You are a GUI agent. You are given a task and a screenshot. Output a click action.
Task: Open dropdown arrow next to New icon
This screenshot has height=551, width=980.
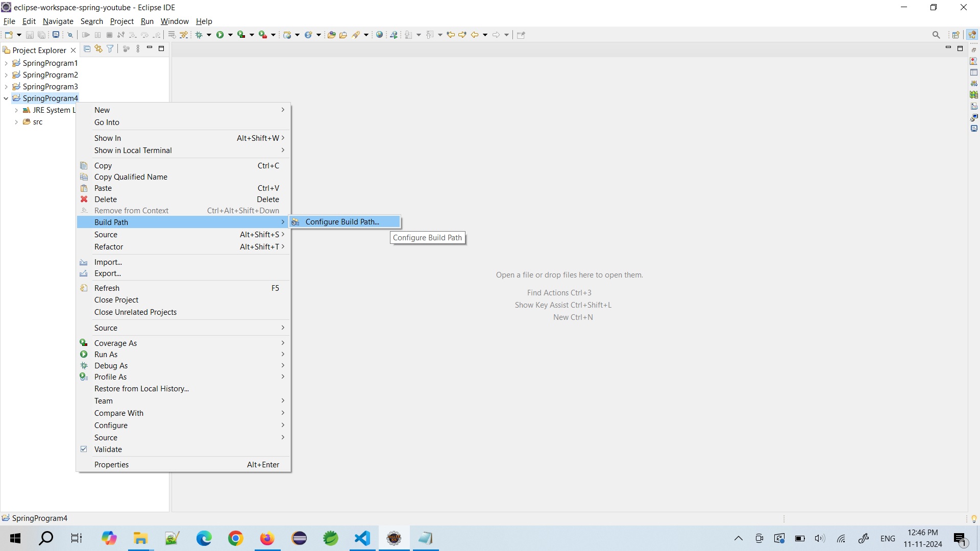coord(19,35)
